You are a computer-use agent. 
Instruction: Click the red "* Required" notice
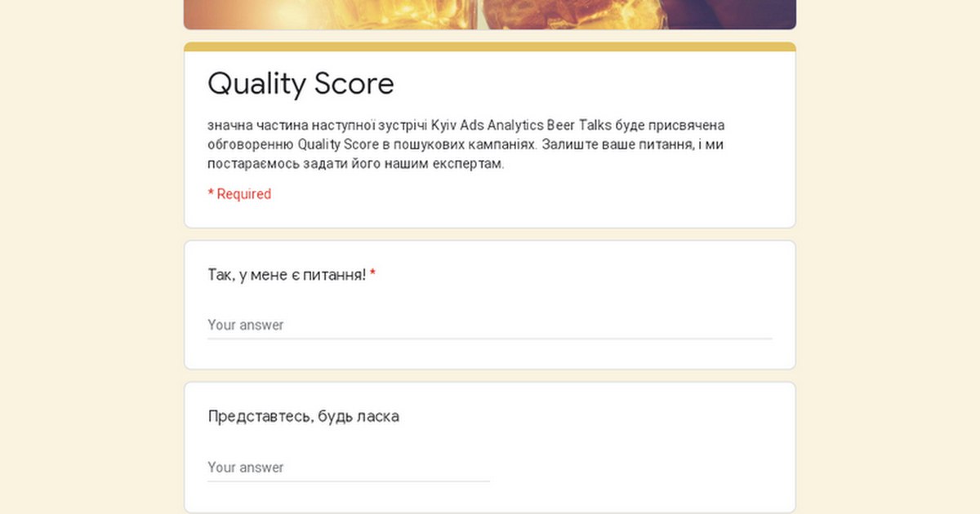[x=239, y=194]
